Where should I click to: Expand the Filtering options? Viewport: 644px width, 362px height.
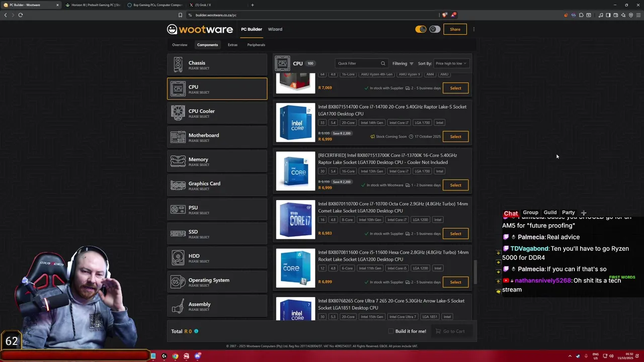pos(403,63)
